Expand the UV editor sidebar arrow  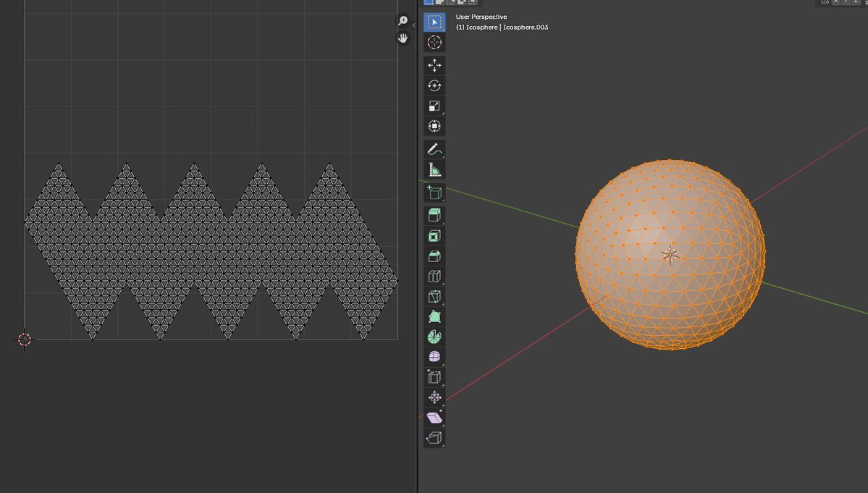(x=413, y=25)
